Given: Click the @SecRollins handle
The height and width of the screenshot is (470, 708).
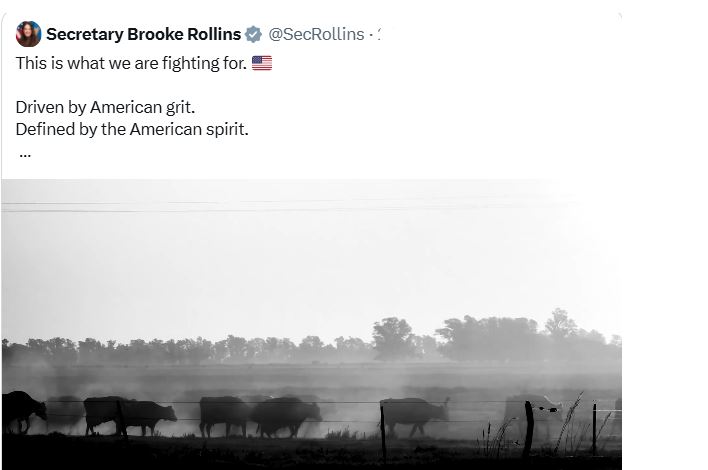Looking at the screenshot, I should (x=316, y=34).
